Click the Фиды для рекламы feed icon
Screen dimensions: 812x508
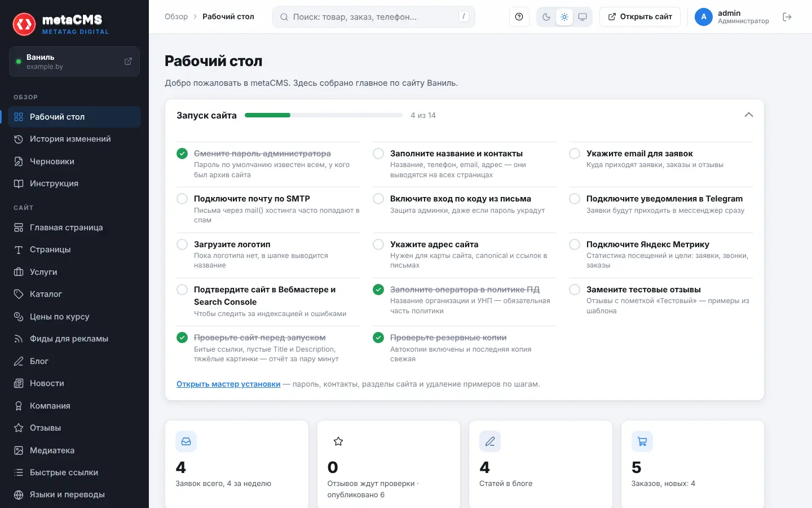pos(19,339)
